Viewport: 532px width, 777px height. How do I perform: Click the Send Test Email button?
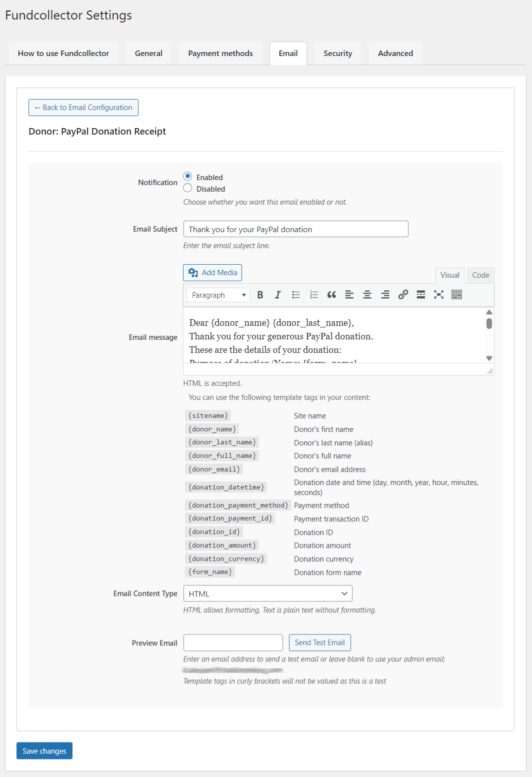click(x=319, y=642)
